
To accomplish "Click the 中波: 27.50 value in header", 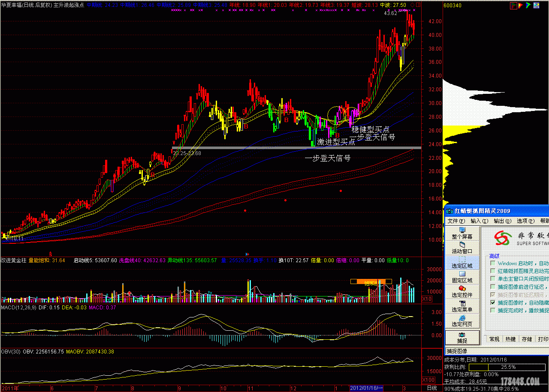I will point(393,5).
